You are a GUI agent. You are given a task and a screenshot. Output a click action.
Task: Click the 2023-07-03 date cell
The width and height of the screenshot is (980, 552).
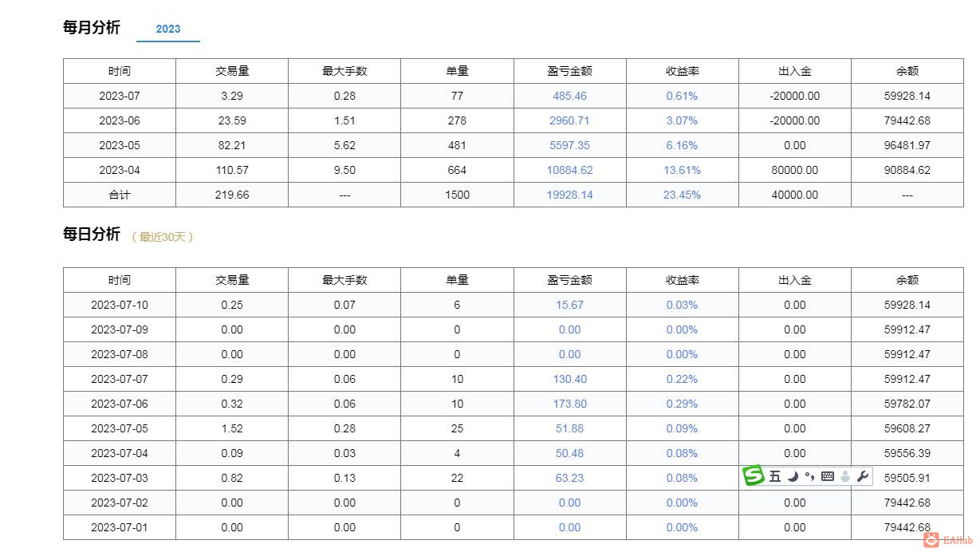click(120, 478)
